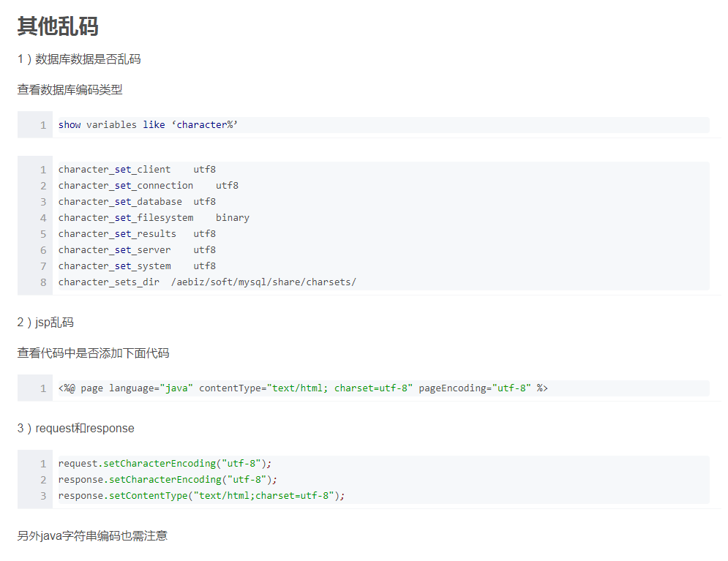
Task: Click the request.setCharacterEncoding code line
Action: (x=165, y=464)
